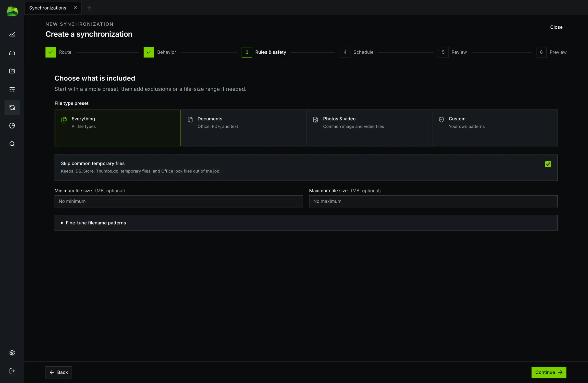Click the green app logo
The height and width of the screenshot is (383, 588).
pyautogui.click(x=12, y=11)
